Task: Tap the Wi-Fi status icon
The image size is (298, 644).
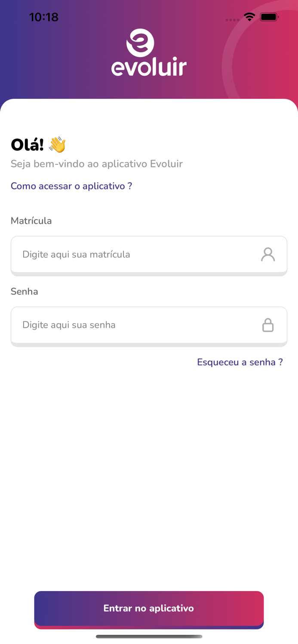Action: tap(249, 17)
